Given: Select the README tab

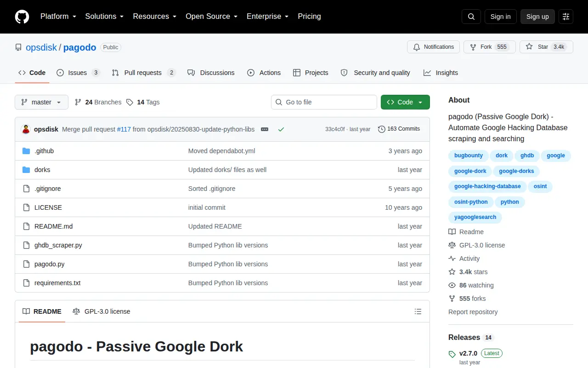Looking at the screenshot, I should (42, 311).
